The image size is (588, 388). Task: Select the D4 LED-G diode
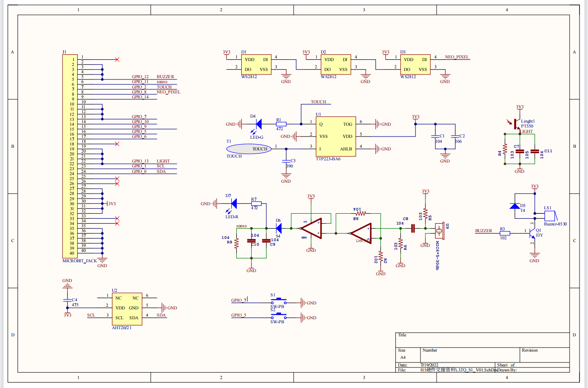[x=259, y=123]
